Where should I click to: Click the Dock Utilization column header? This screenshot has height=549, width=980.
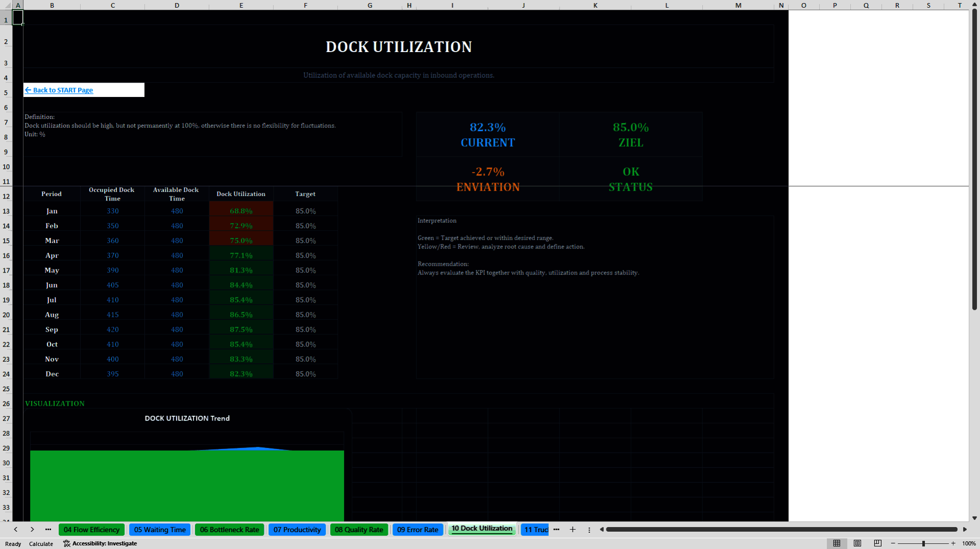241,194
